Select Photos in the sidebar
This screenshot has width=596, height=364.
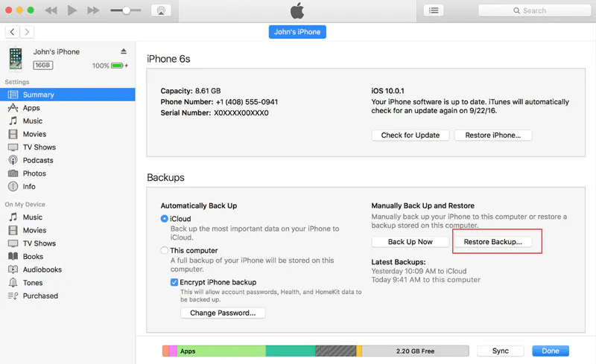tap(34, 173)
